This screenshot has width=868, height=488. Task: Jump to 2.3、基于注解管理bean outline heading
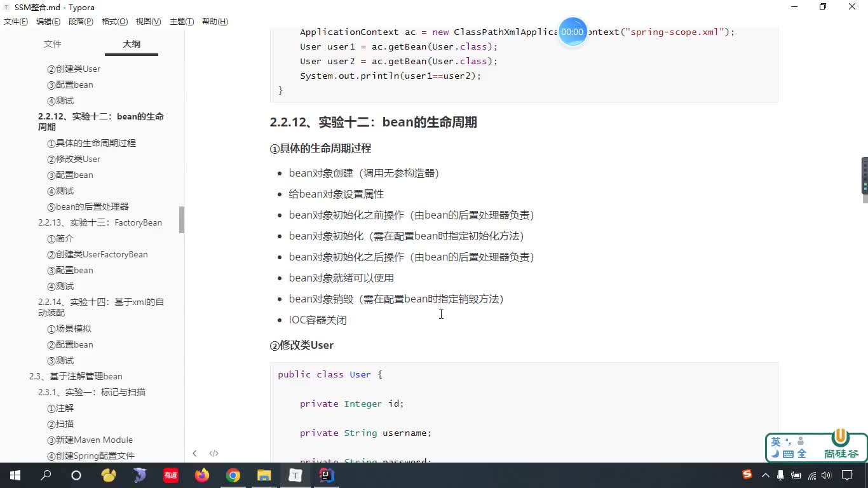tap(76, 376)
